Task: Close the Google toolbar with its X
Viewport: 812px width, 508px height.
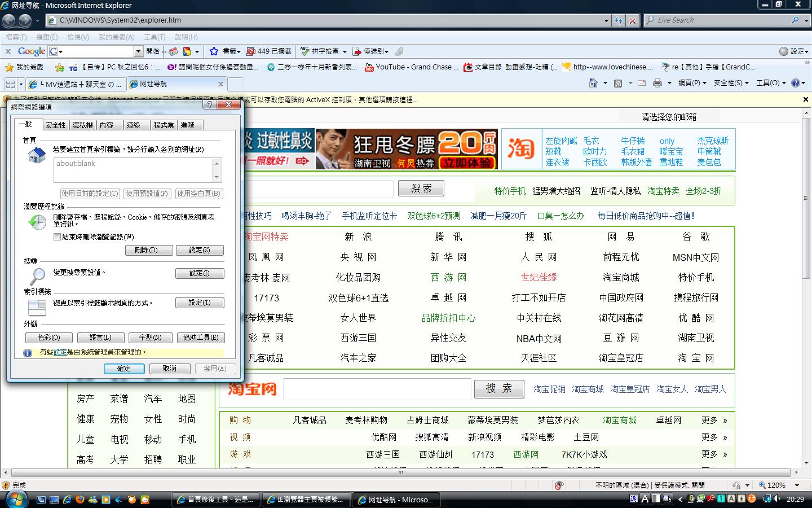Action: point(8,51)
